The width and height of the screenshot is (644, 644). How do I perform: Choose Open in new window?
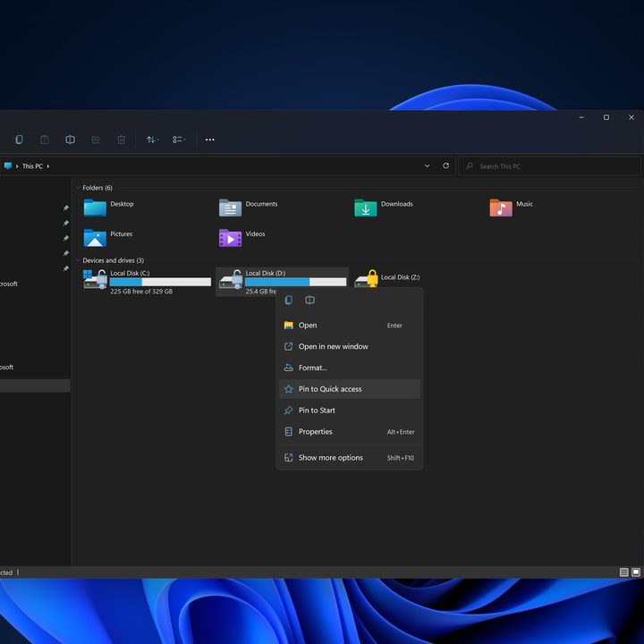coord(350,347)
